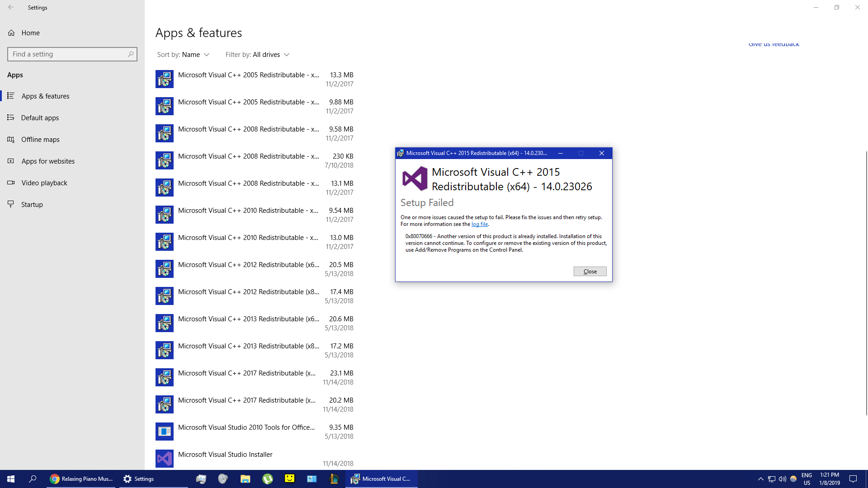Select Microsoft Visual Studio 2010 Tools for Office name
The image size is (868, 488).
pos(246,427)
